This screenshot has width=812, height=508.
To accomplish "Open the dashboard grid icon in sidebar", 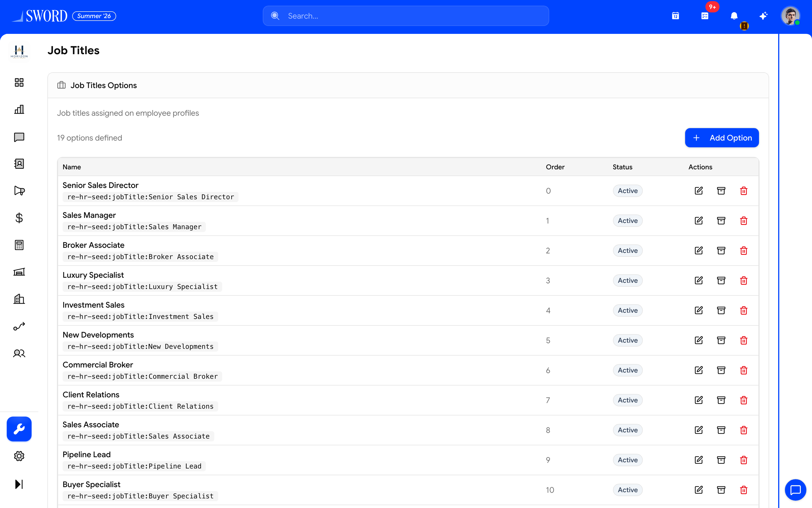I will pos(19,82).
